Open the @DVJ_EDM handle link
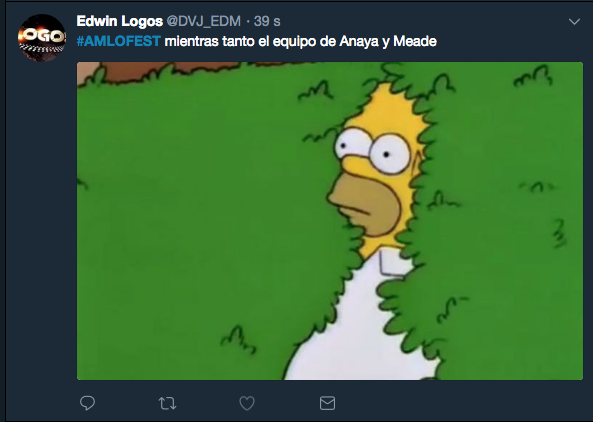The width and height of the screenshot is (593, 422). click(x=203, y=21)
